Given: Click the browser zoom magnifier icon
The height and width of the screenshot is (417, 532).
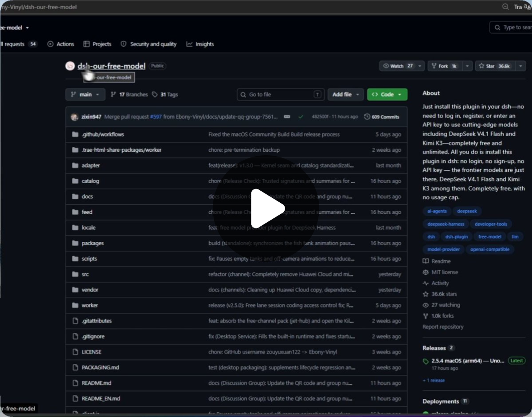Looking at the screenshot, I should pyautogui.click(x=505, y=7).
